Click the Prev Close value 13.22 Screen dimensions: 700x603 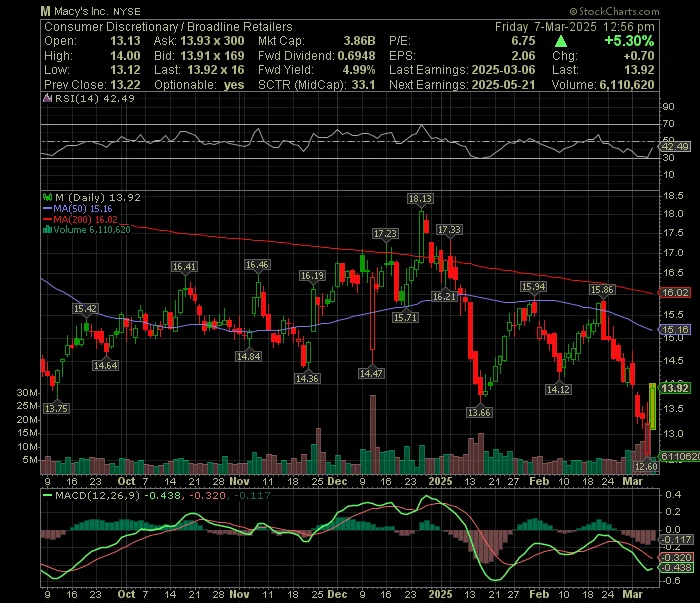pyautogui.click(x=125, y=85)
